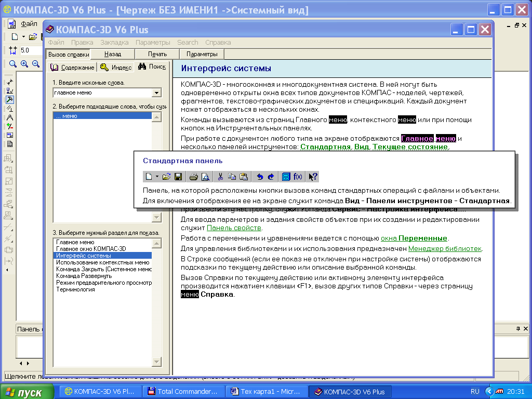This screenshot has height=399, width=532.
Task: Open the Справка menu in help window
Action: pos(218,43)
